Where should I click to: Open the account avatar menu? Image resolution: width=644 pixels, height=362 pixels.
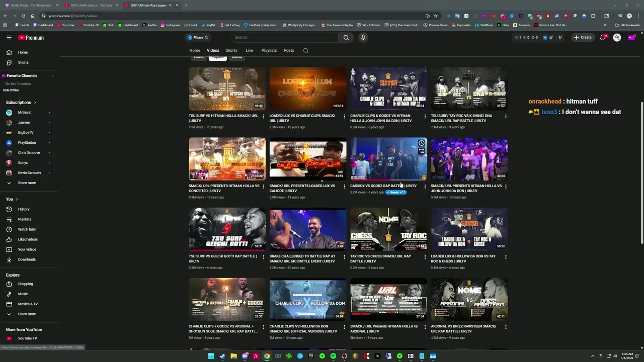click(x=617, y=37)
